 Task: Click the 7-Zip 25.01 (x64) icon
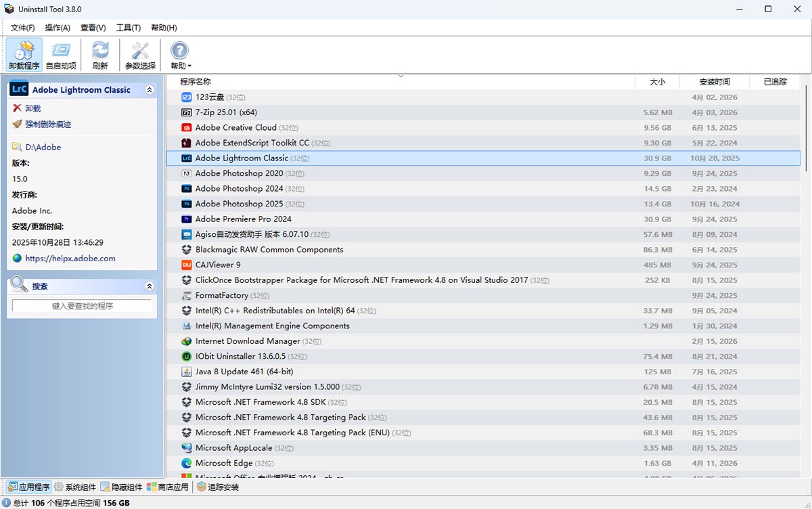pos(187,112)
